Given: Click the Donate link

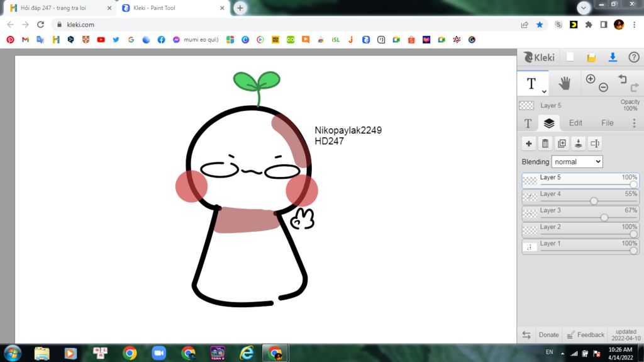Looking at the screenshot, I should point(548,335).
